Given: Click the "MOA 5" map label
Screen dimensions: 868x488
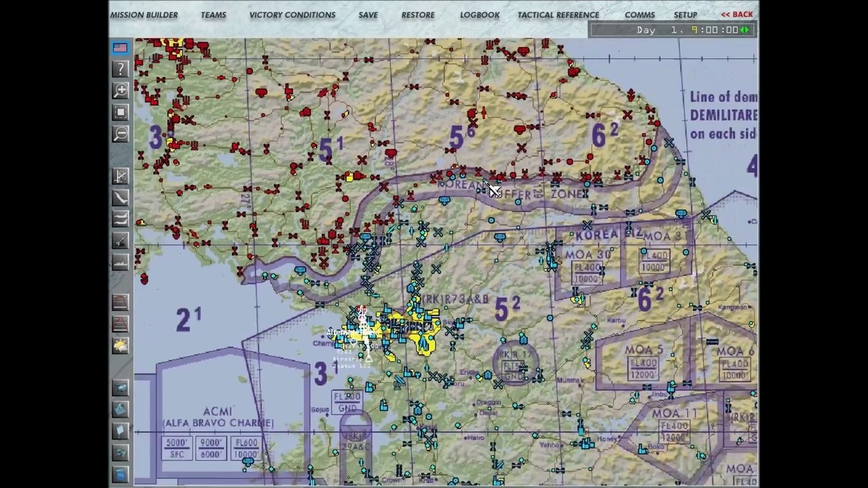Looking at the screenshot, I should click(x=644, y=350).
